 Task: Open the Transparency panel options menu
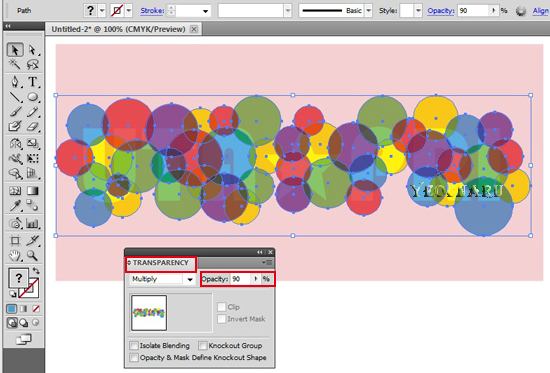(267, 262)
